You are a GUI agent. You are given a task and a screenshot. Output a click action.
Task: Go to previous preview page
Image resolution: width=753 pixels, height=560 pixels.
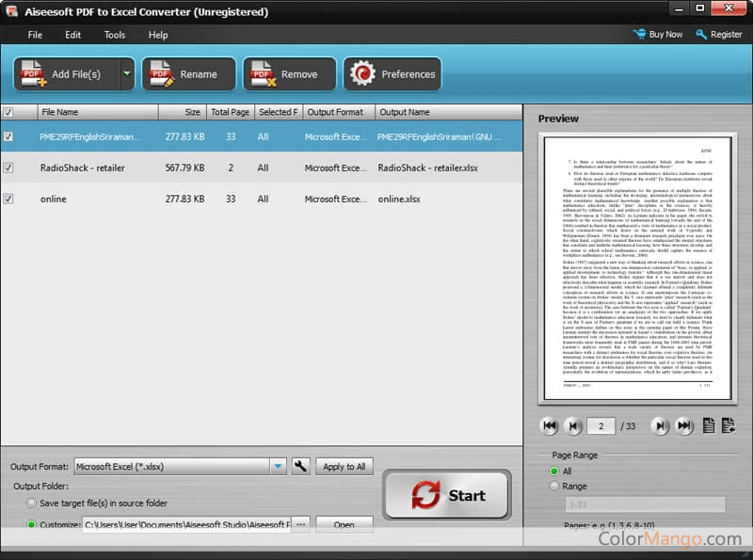coord(573,425)
